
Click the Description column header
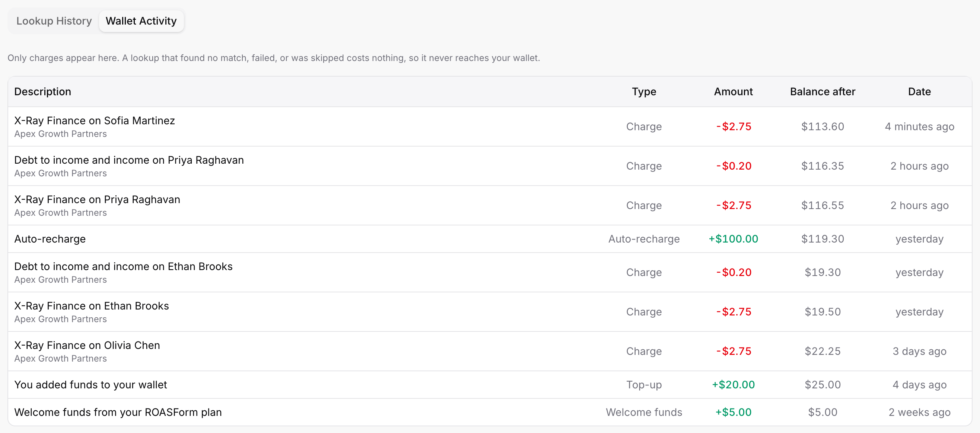pyautogui.click(x=42, y=92)
